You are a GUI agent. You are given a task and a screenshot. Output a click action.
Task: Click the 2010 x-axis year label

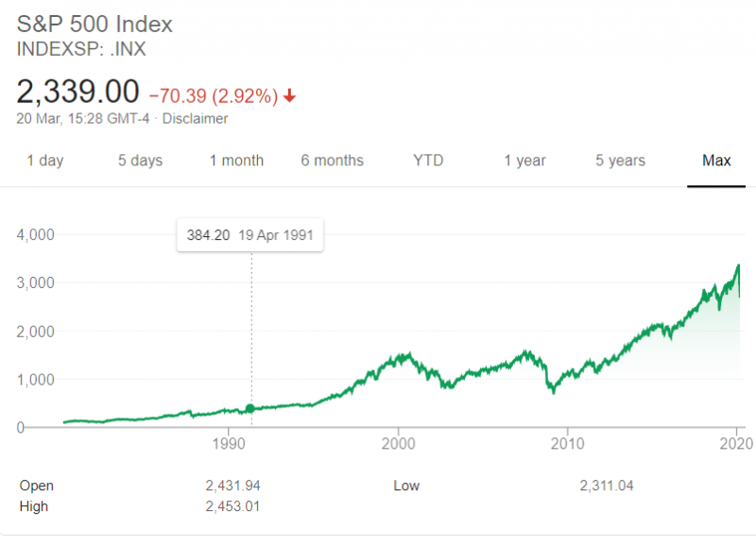(566, 442)
